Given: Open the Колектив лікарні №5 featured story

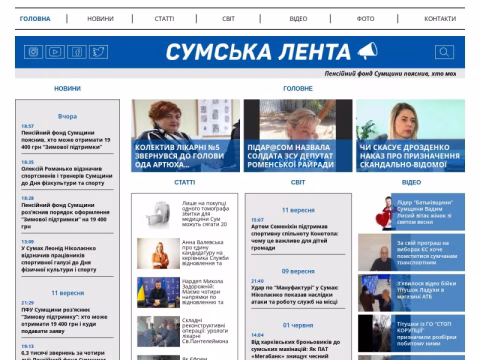Looking at the screenshot, I should tap(185, 136).
